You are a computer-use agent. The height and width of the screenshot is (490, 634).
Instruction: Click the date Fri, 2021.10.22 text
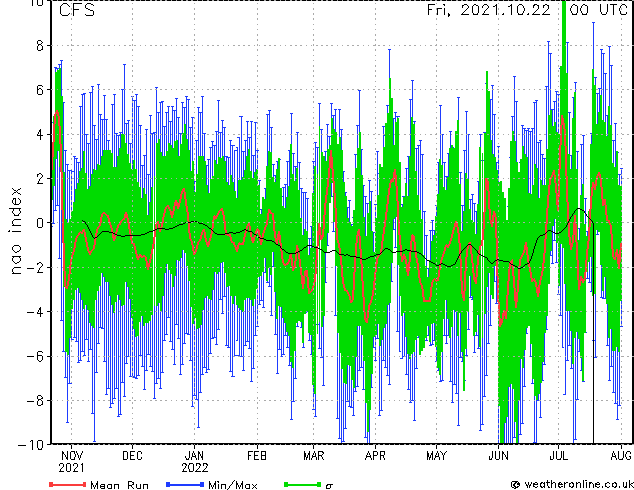pos(488,10)
